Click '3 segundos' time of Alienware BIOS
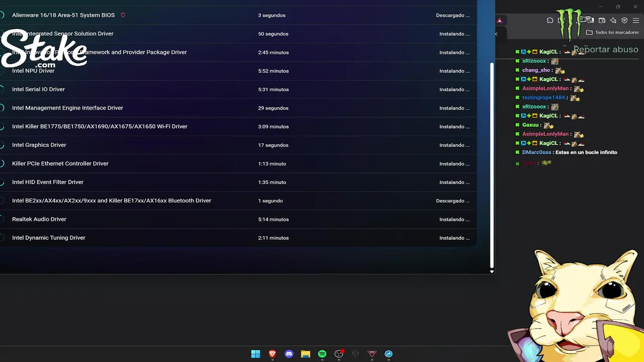 (272, 15)
